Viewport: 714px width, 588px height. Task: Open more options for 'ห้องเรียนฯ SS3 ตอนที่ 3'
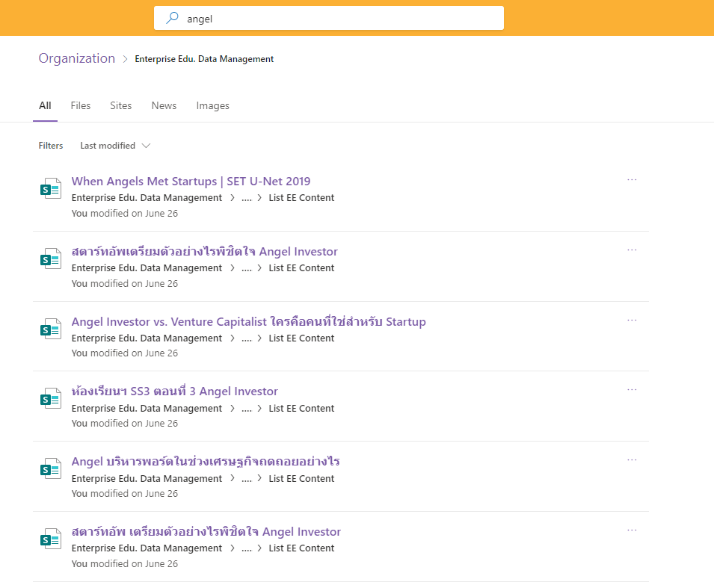632,389
